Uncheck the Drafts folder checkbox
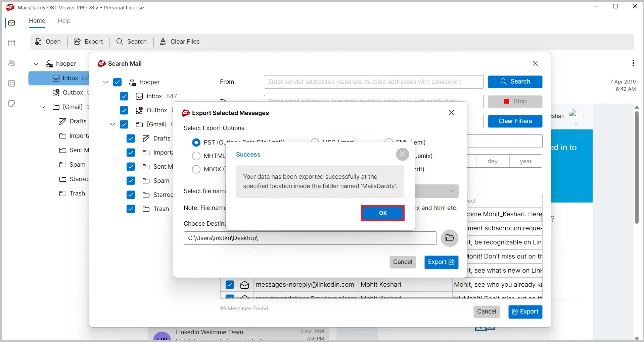 pyautogui.click(x=131, y=138)
